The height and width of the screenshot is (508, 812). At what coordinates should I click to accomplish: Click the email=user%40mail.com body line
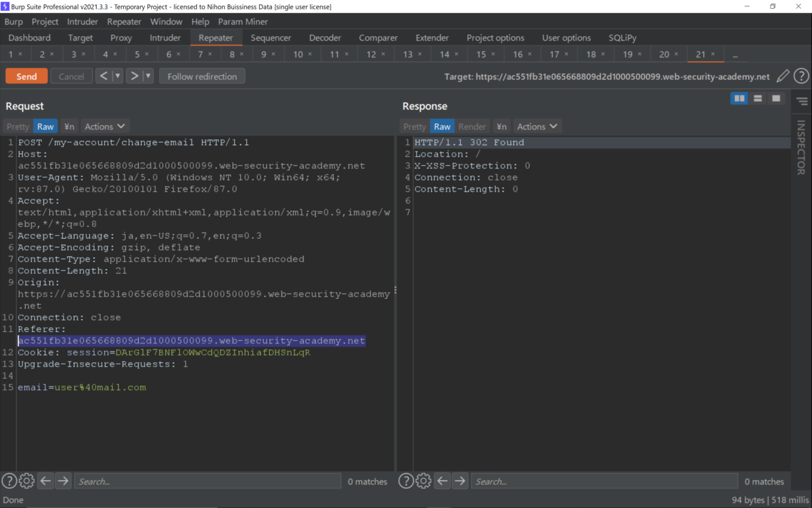[82, 387]
